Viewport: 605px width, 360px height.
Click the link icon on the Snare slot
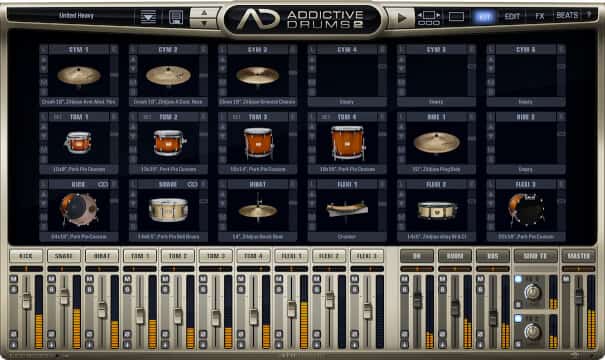[192, 185]
